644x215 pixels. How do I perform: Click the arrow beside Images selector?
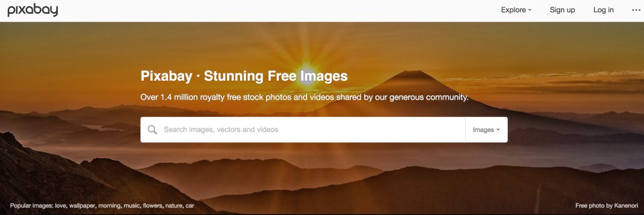498,130
